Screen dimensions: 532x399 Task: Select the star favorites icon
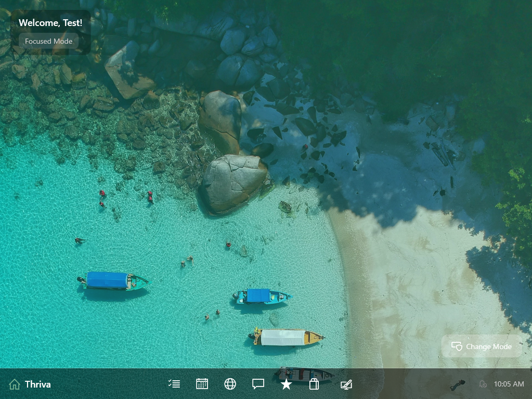(286, 384)
